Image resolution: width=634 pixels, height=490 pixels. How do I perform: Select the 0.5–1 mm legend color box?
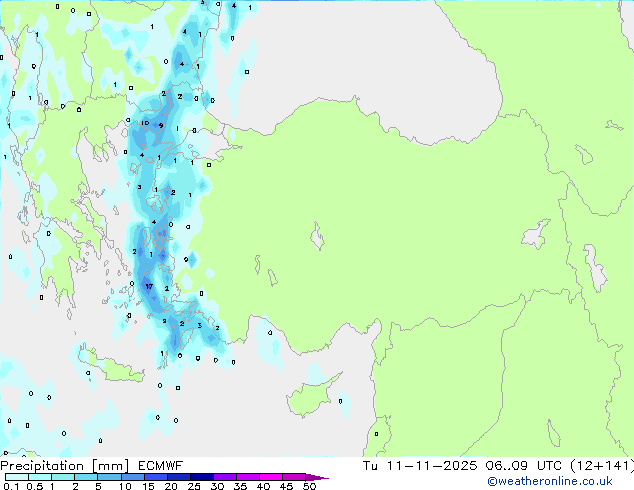pyautogui.click(x=40, y=477)
